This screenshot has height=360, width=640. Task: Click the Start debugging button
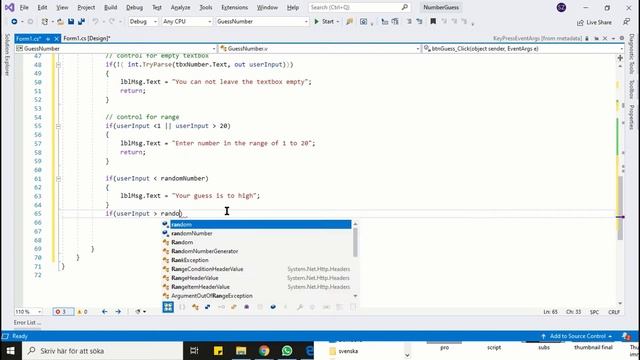click(x=324, y=22)
